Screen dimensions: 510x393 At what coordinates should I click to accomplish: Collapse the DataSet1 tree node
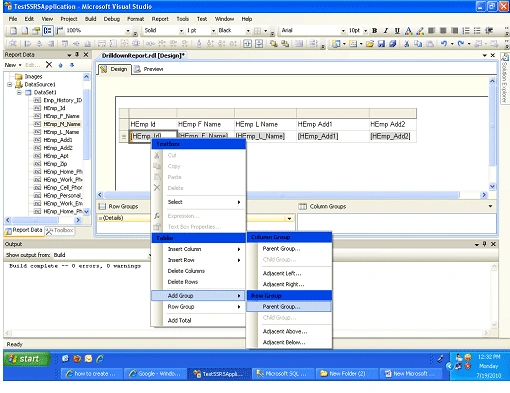pos(19,92)
